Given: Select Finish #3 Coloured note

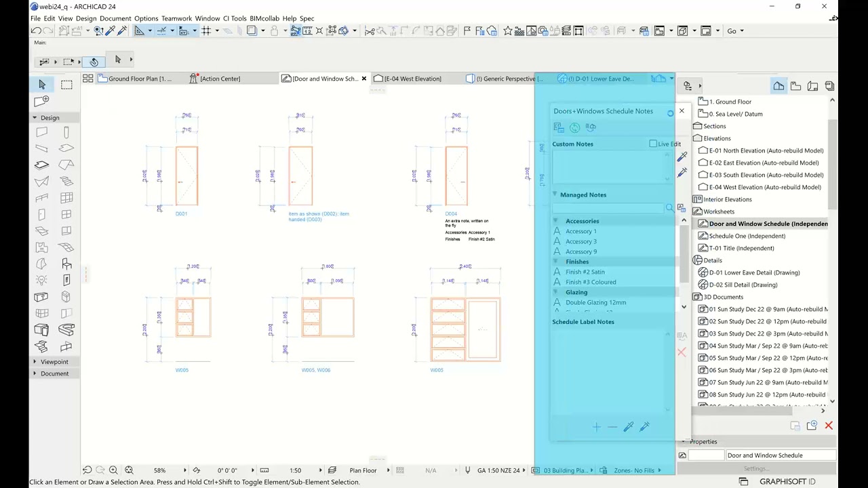Looking at the screenshot, I should 591,282.
